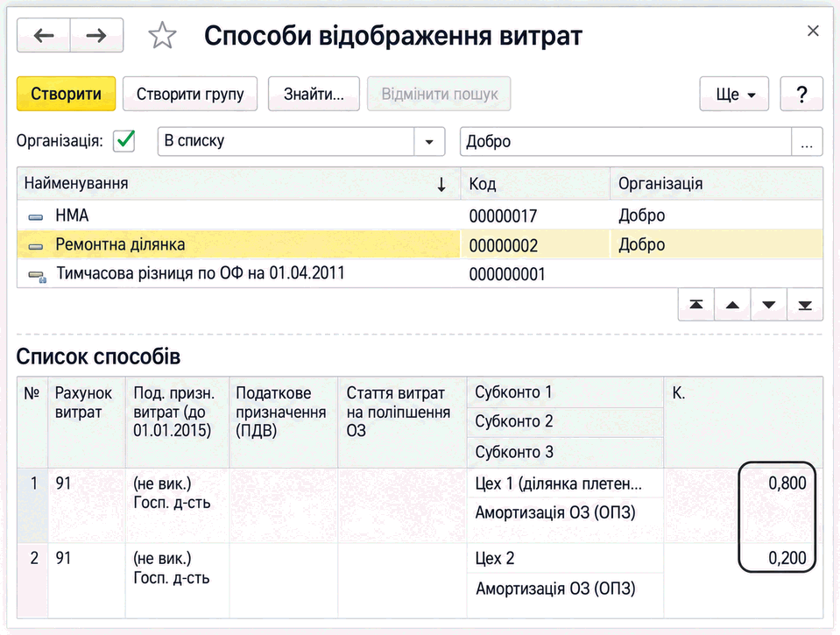Viewport: 840px width, 635px height.
Task: Go forward with the right arrow button
Action: pos(97,35)
